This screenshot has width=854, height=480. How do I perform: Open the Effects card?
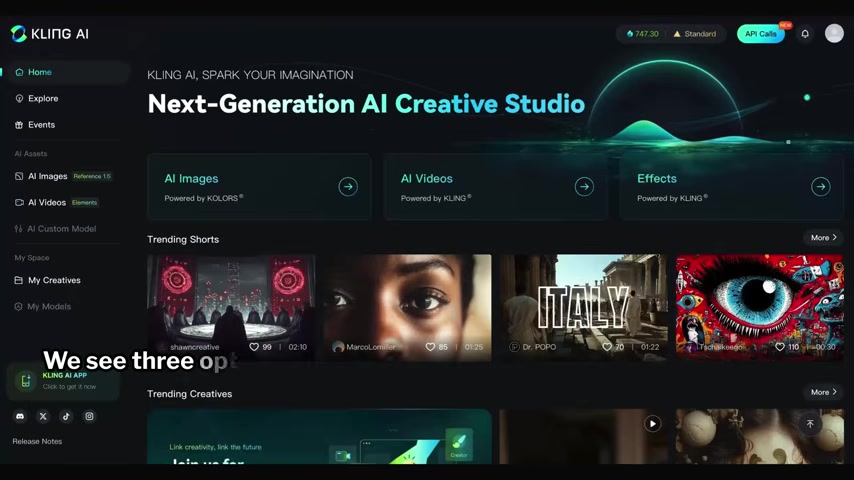point(732,187)
